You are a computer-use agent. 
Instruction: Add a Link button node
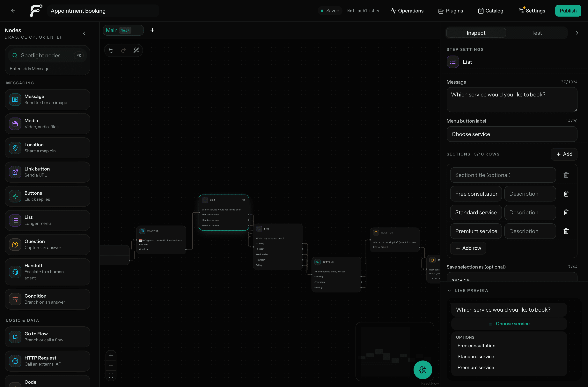(48, 172)
